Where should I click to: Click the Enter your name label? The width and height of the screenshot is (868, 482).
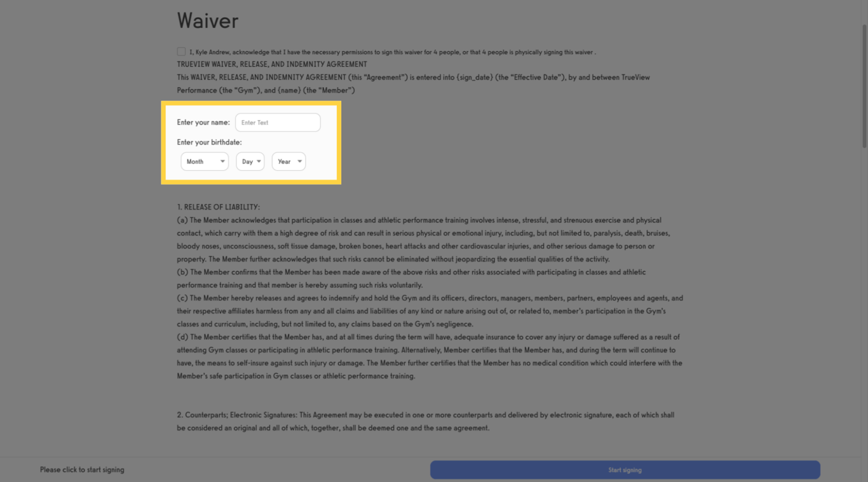point(203,122)
